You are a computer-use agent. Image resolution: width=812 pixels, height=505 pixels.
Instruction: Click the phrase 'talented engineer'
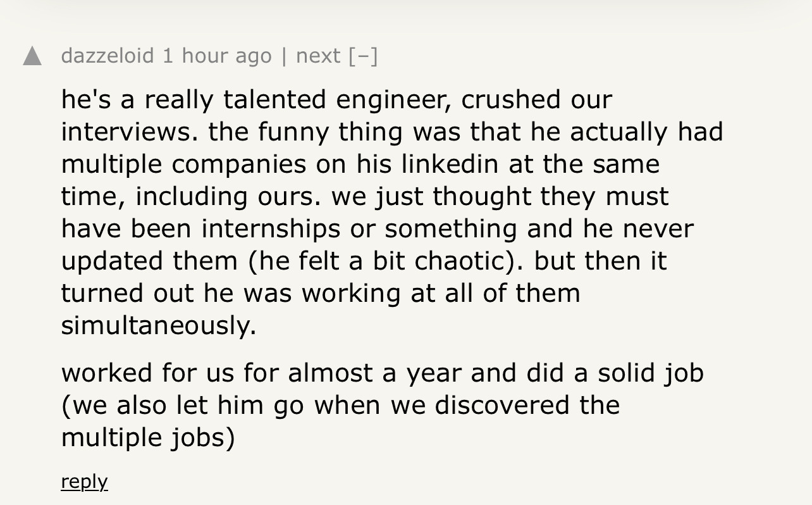(296, 100)
